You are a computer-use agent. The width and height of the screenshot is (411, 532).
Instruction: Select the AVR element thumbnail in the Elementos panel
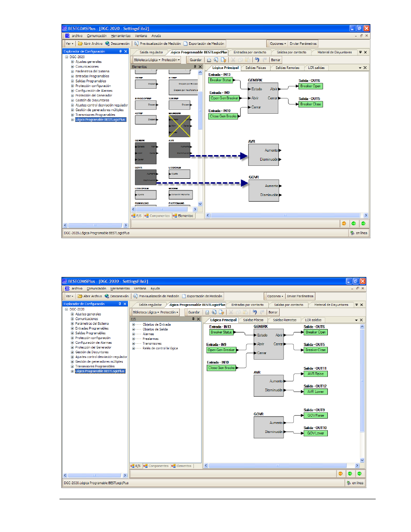[x=179, y=150]
